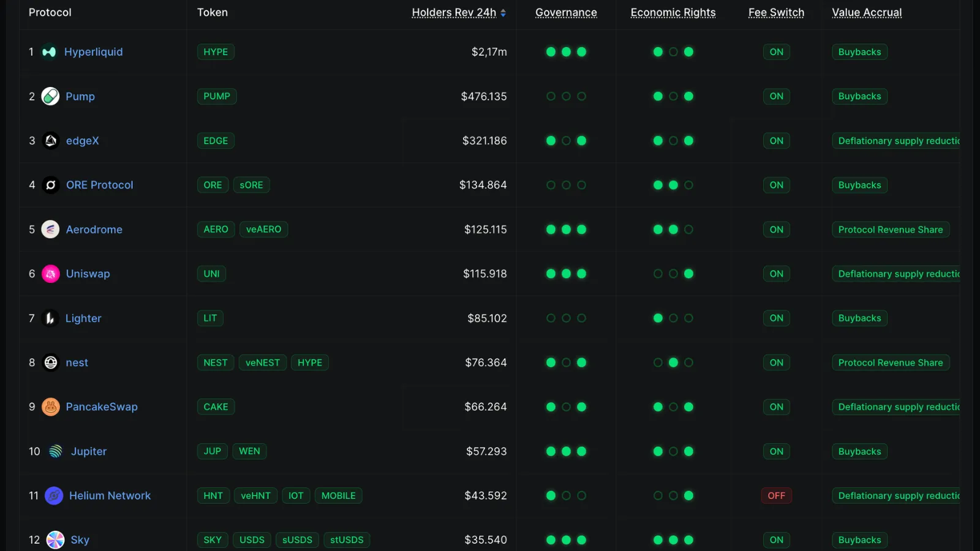Image resolution: width=980 pixels, height=551 pixels.
Task: Click Pump's ON fee switch badge
Action: point(777,96)
